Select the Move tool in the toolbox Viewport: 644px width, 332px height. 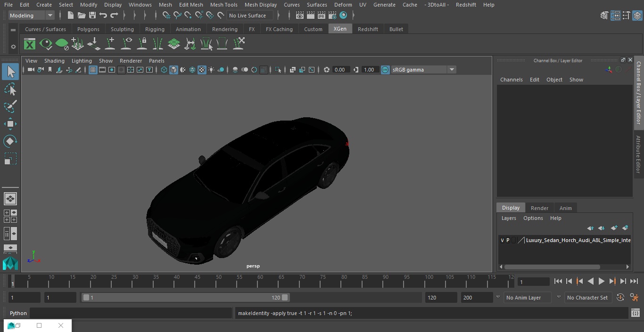10,124
